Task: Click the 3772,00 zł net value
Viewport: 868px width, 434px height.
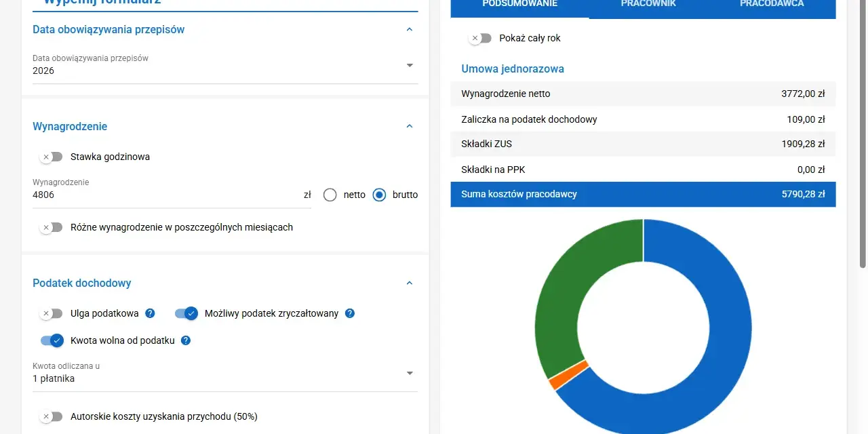Action: click(x=803, y=94)
